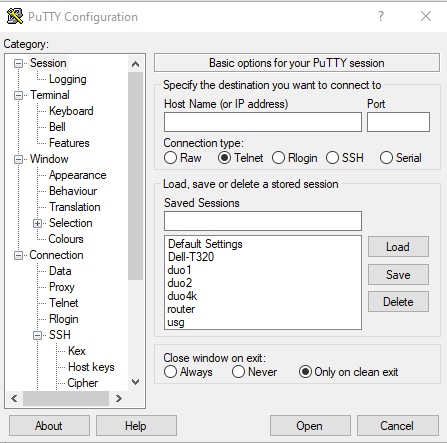
Task: Focus the Port input field
Action: point(398,122)
